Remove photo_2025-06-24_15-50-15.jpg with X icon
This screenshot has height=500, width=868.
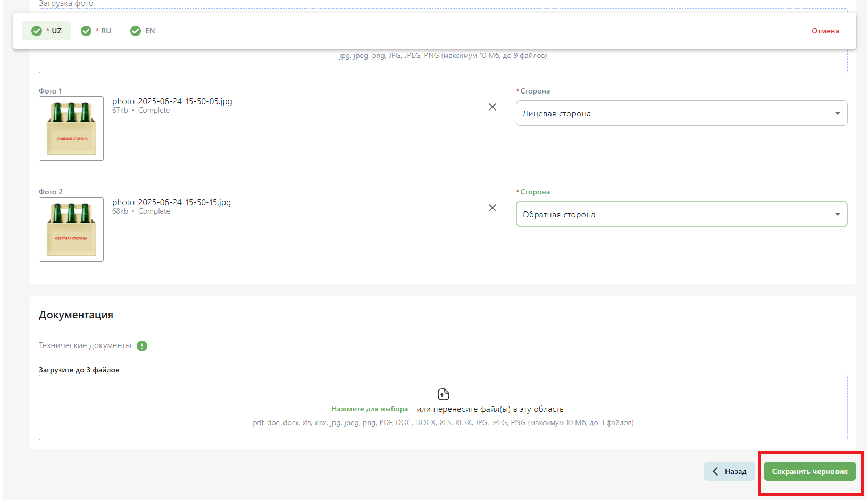(493, 208)
